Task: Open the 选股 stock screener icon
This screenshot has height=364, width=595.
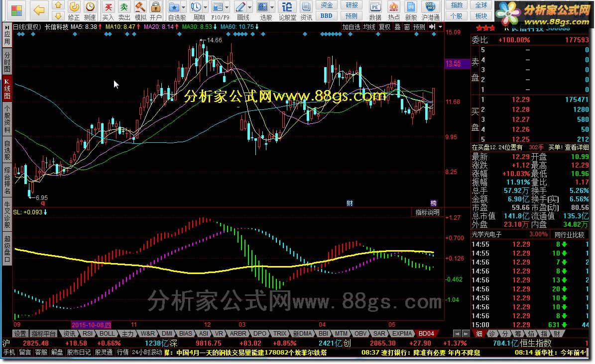Action: (x=262, y=7)
